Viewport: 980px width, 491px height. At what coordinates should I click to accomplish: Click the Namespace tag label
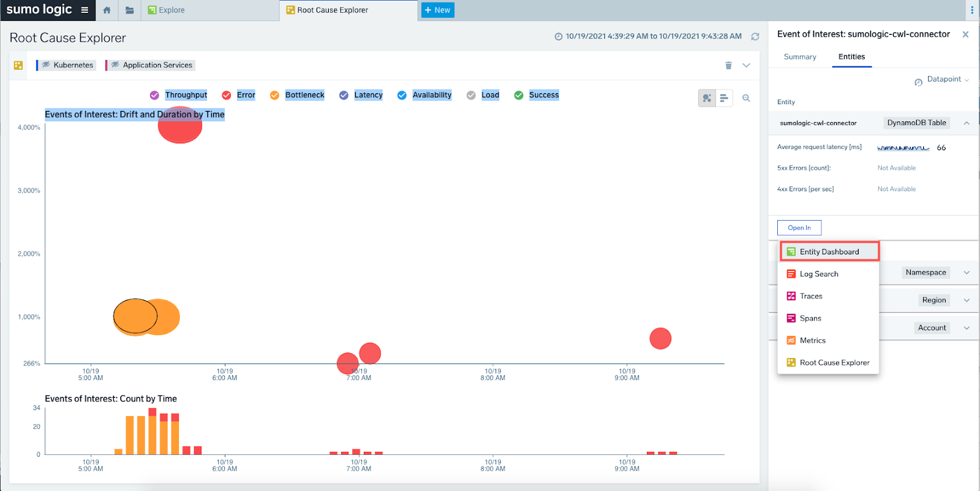[925, 273]
